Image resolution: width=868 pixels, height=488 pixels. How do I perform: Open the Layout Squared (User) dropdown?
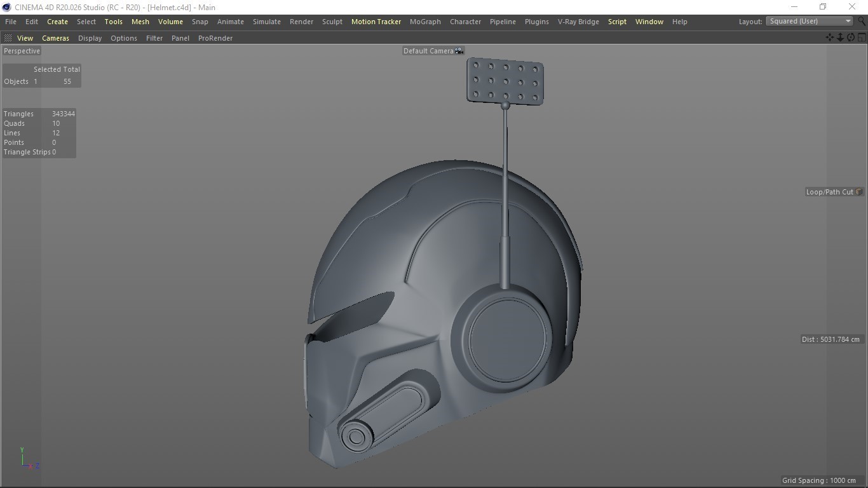[810, 21]
